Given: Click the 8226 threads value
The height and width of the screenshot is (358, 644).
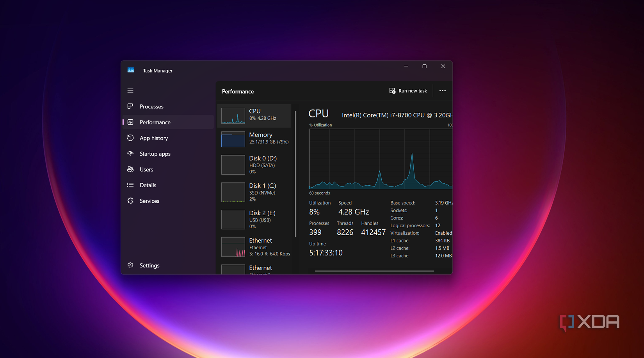Looking at the screenshot, I should click(345, 232).
